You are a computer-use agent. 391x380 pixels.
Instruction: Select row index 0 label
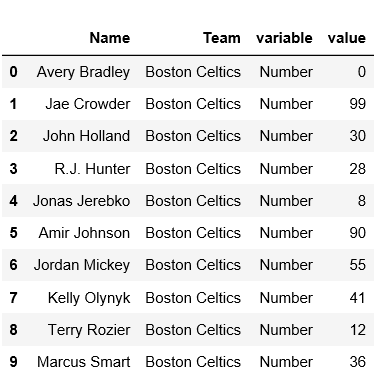pos(13,72)
